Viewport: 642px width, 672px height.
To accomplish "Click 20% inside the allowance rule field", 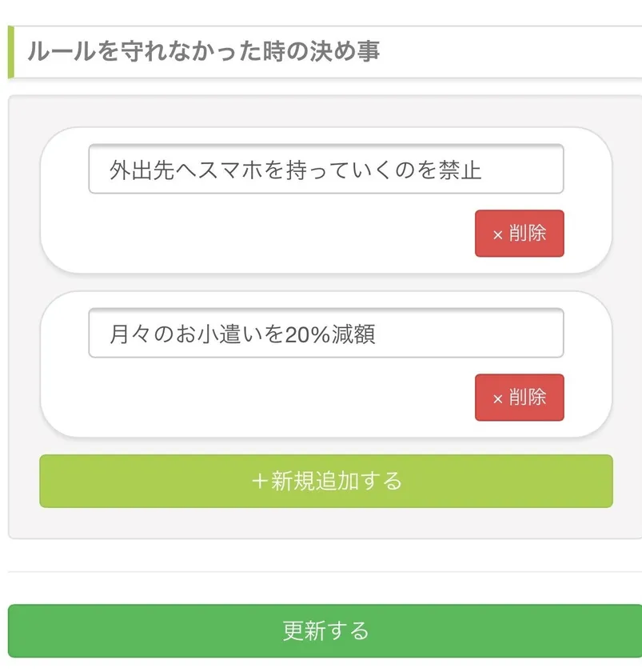I will click(x=308, y=334).
